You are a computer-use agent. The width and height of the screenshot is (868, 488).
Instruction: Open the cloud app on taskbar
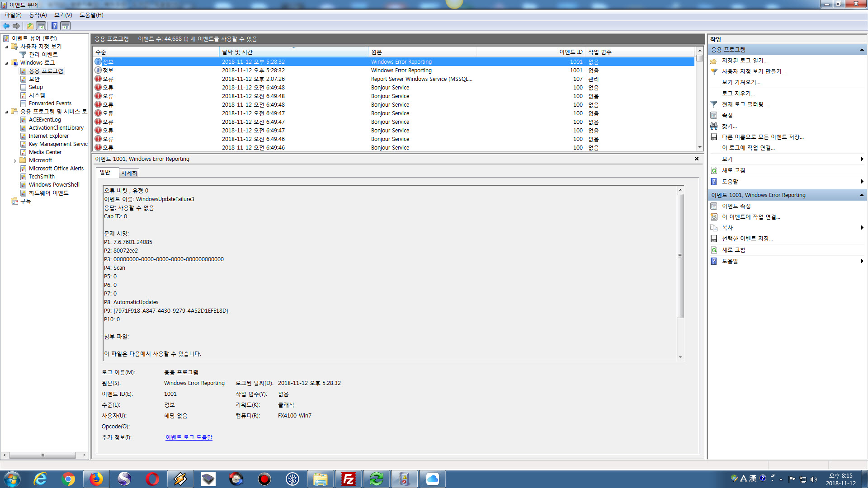click(433, 479)
